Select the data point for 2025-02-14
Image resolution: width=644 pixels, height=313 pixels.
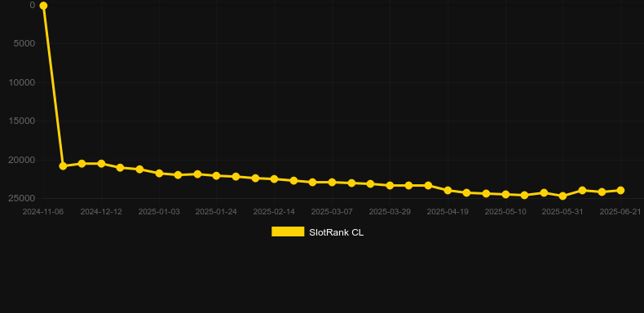coord(275,179)
